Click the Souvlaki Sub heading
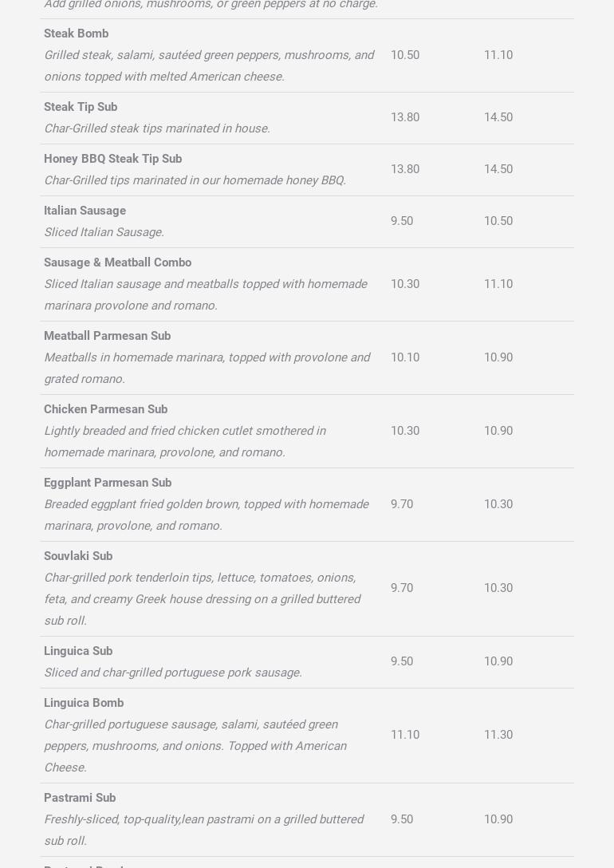This screenshot has width=614, height=868. (78, 556)
